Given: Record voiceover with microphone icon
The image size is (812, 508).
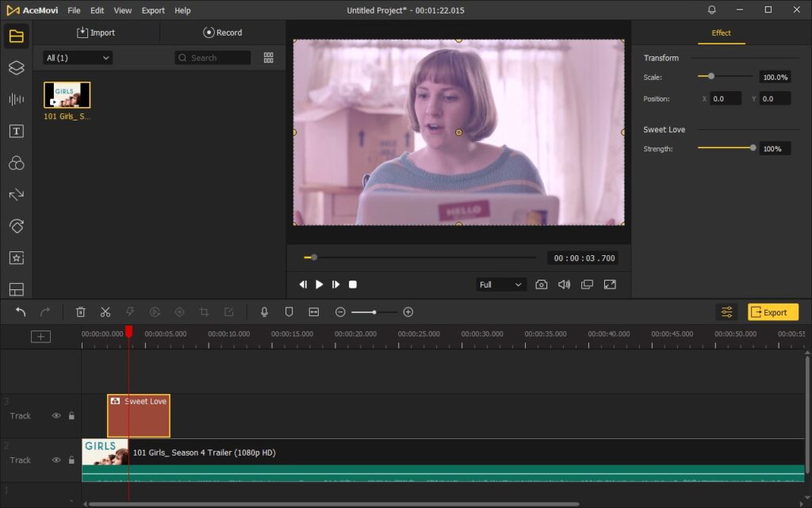Looking at the screenshot, I should (x=264, y=312).
